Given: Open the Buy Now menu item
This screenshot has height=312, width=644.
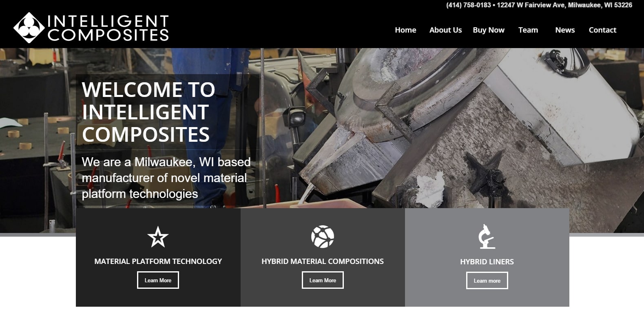Looking at the screenshot, I should 489,30.
